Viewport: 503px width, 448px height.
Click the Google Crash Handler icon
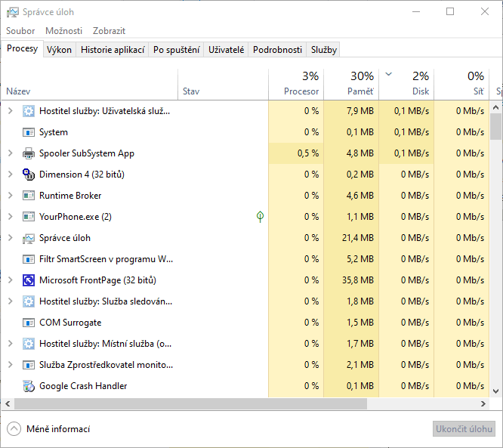[29, 386]
